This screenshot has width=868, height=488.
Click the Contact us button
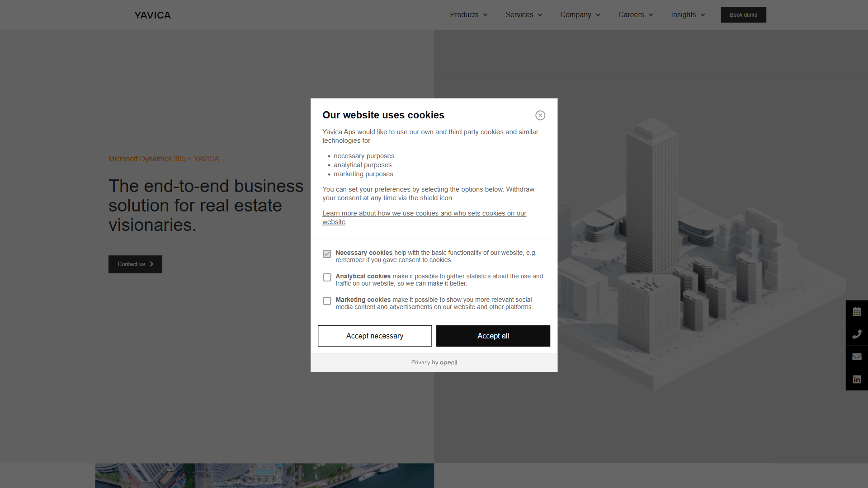pyautogui.click(x=135, y=264)
